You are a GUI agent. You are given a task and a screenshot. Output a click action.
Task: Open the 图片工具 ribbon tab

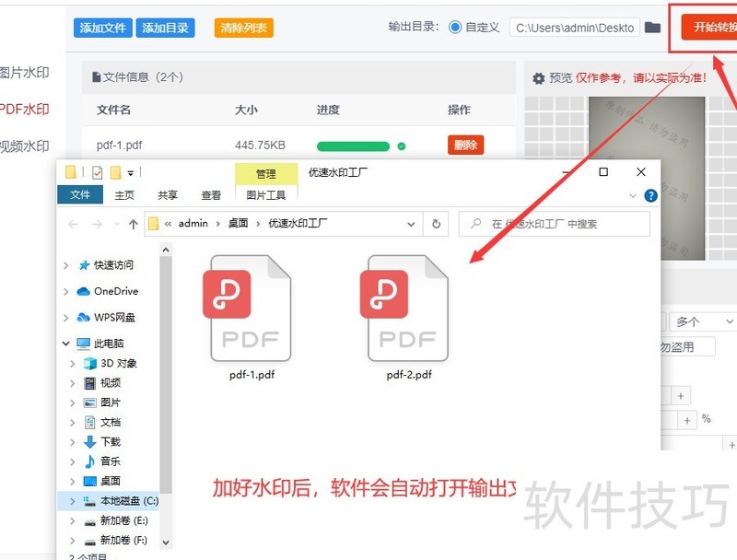tap(267, 194)
